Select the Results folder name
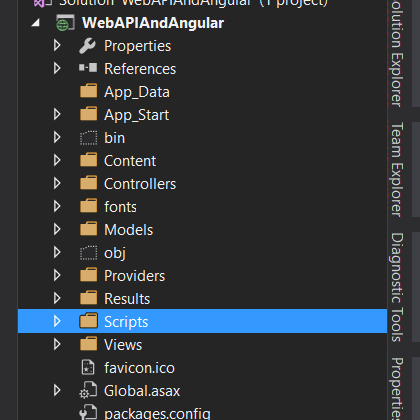The image size is (420, 420). 127,299
